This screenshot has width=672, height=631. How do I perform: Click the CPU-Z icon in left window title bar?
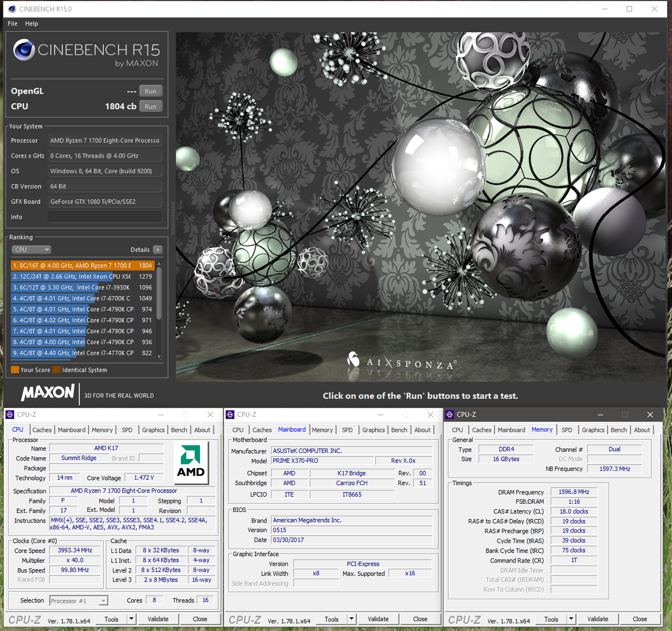point(10,415)
